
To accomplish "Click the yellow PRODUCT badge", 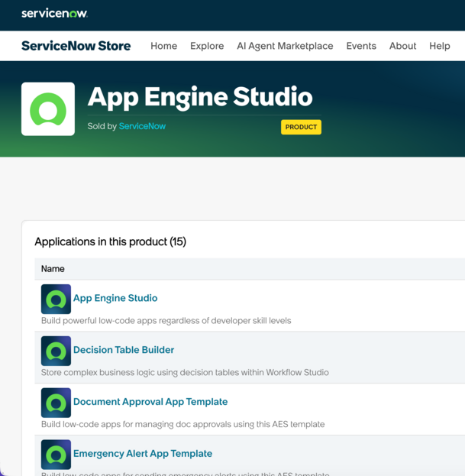I will pos(301,127).
